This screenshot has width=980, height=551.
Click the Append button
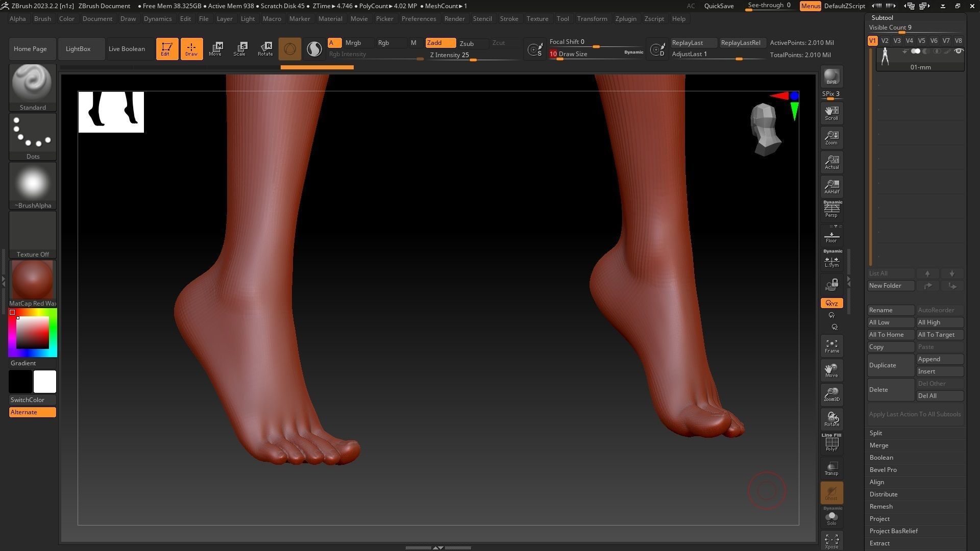point(940,359)
